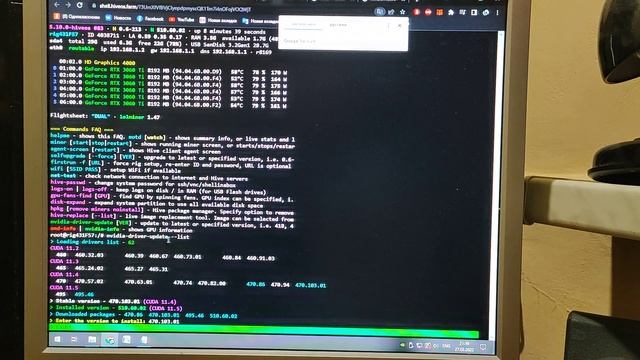Select GPU 0 GeForce RTX 3060 Ti row
640x360 pixels.
coord(169,71)
